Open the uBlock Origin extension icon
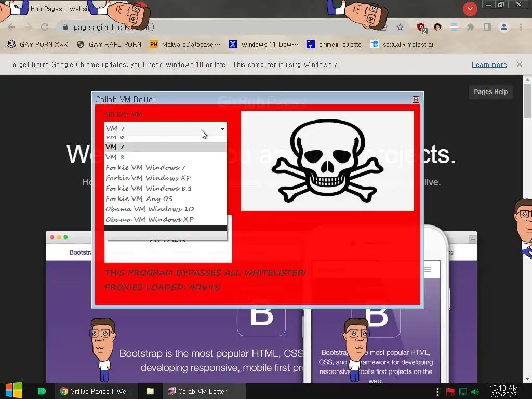The image size is (532, 399). click(421, 28)
